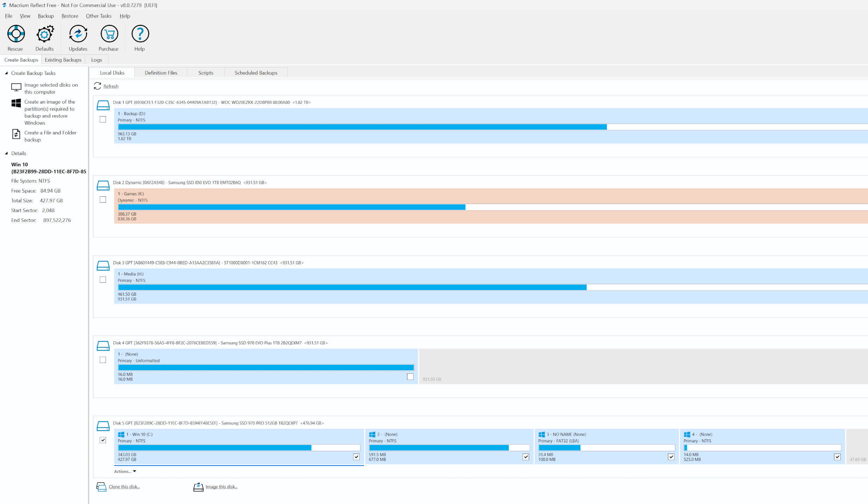Viewport: 868px width, 504px height.
Task: Select the 47.69 GB unallocated space on Disk 5
Action: click(x=857, y=447)
